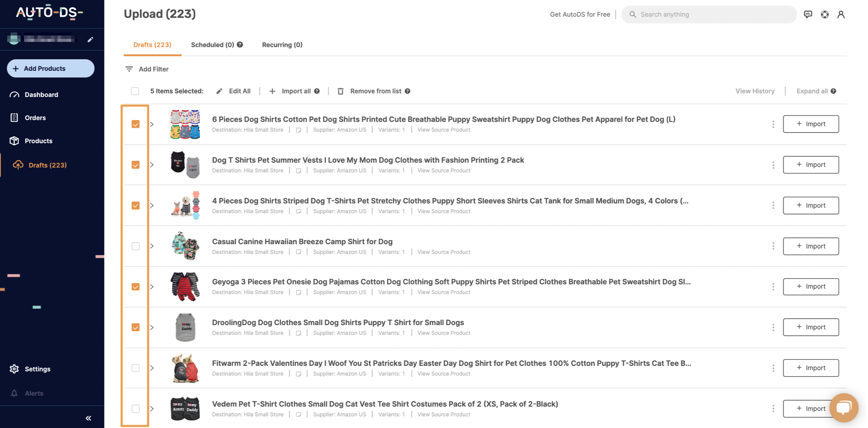868x428 pixels.
Task: Click Get AutoDS for Free link
Action: (x=580, y=14)
